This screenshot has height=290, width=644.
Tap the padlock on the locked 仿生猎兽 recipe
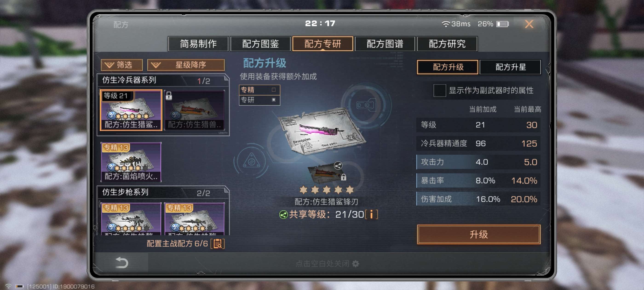(169, 96)
